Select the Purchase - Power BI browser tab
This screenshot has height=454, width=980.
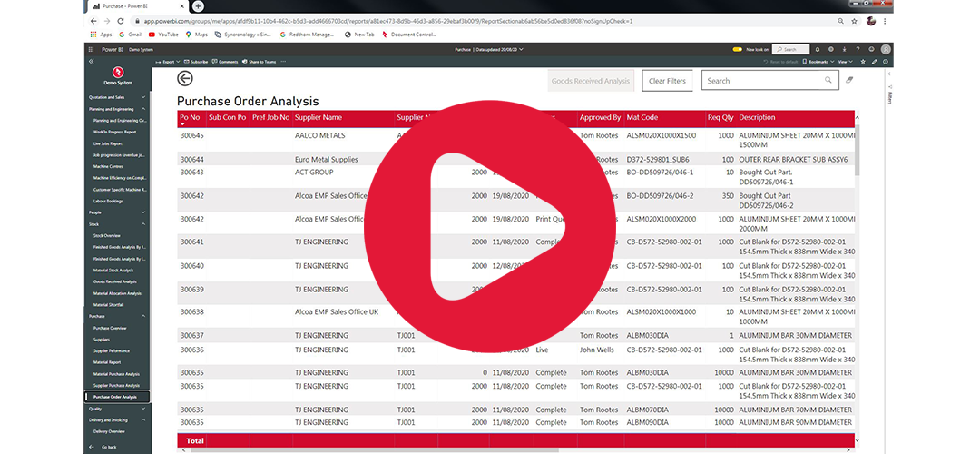[x=137, y=6]
